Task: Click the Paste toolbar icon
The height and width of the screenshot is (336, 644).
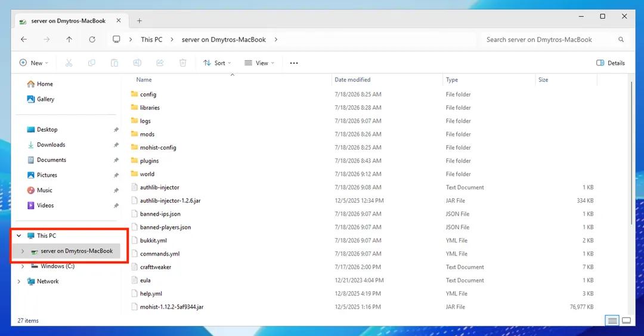Action: tap(114, 63)
